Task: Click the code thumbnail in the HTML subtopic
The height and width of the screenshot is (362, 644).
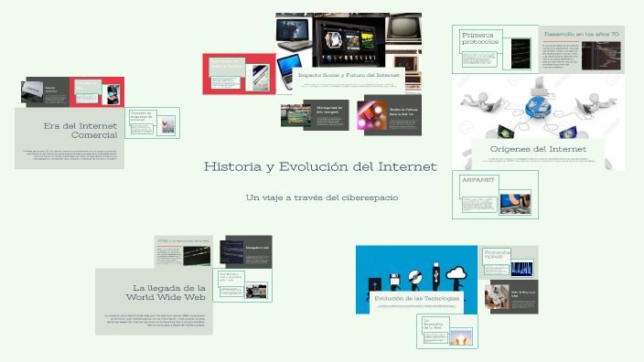Action: (x=198, y=256)
